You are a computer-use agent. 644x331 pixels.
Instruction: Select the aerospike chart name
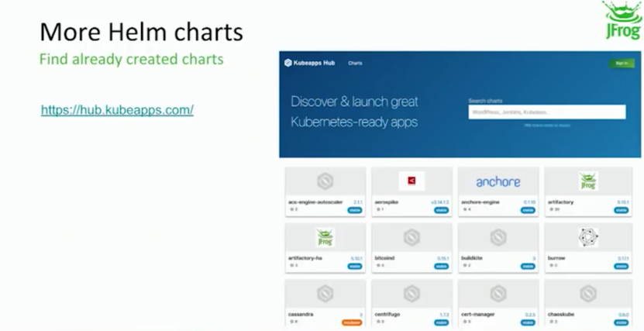pyautogui.click(x=387, y=202)
